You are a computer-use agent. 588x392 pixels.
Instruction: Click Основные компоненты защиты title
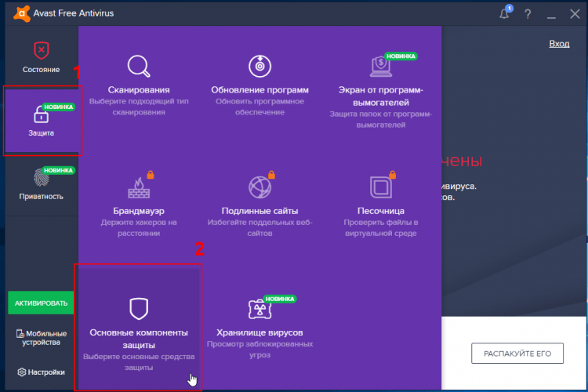click(x=139, y=339)
